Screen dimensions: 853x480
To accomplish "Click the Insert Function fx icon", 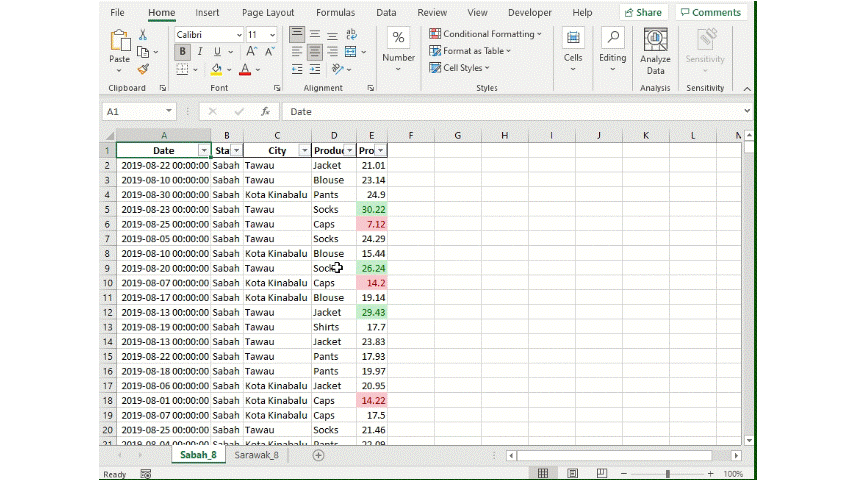I will click(x=265, y=112).
